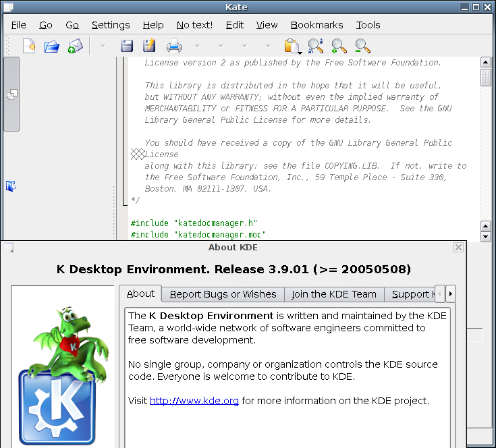Select the About tab
This screenshot has width=496, height=448.
[140, 293]
